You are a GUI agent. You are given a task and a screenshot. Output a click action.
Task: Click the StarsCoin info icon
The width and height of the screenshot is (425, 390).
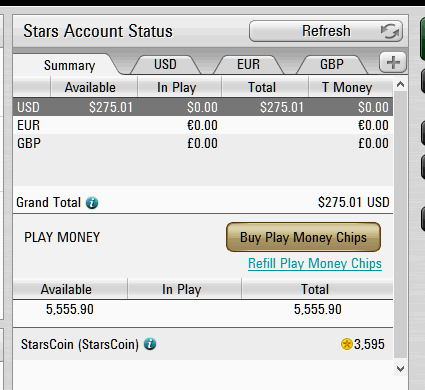(x=150, y=344)
